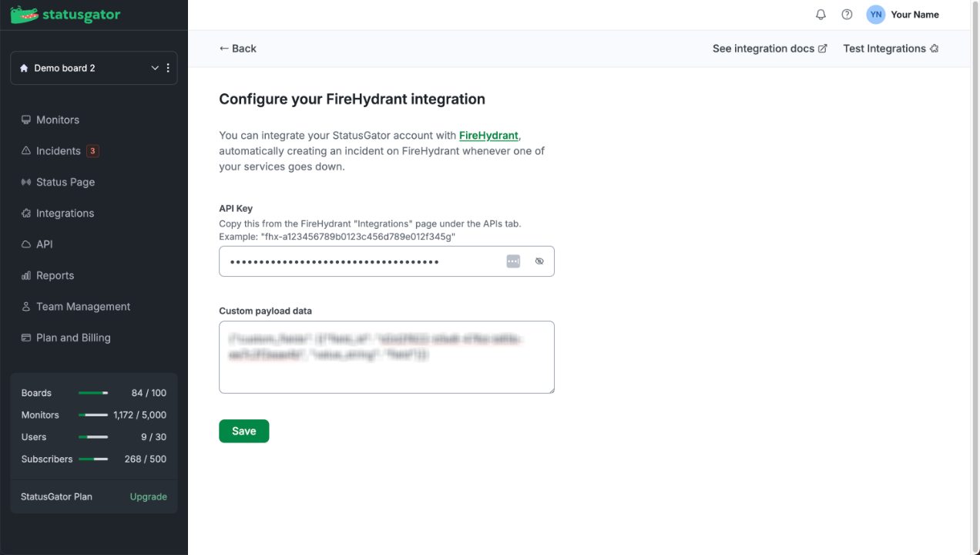The image size is (980, 555).
Task: Click the Upgrade plan link
Action: tap(148, 496)
